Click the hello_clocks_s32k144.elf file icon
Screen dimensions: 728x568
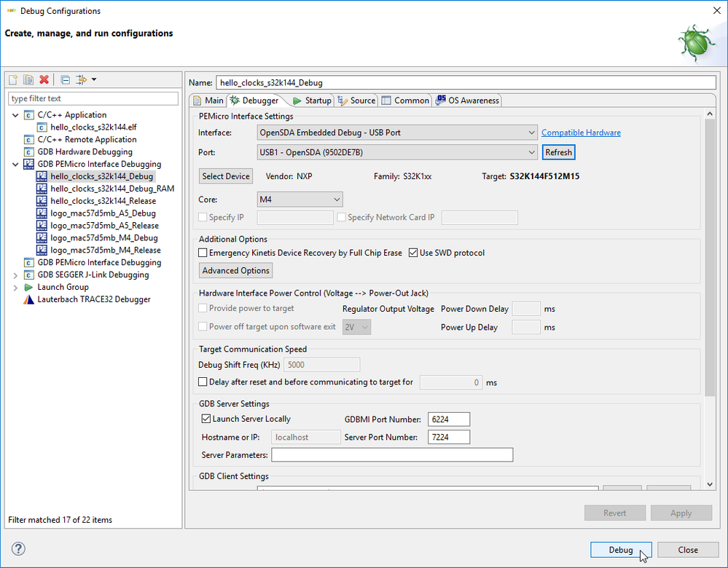tap(42, 127)
